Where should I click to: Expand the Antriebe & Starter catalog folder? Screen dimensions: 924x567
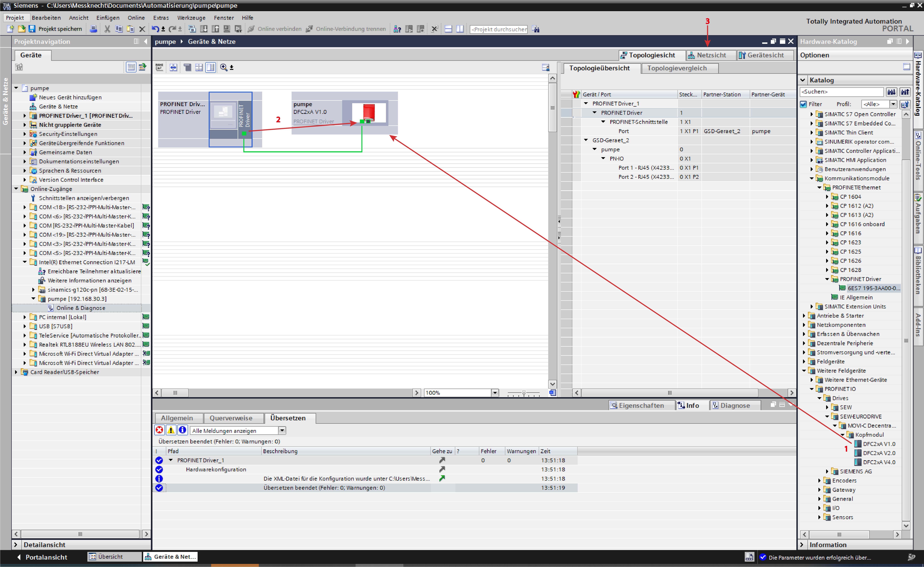point(804,316)
